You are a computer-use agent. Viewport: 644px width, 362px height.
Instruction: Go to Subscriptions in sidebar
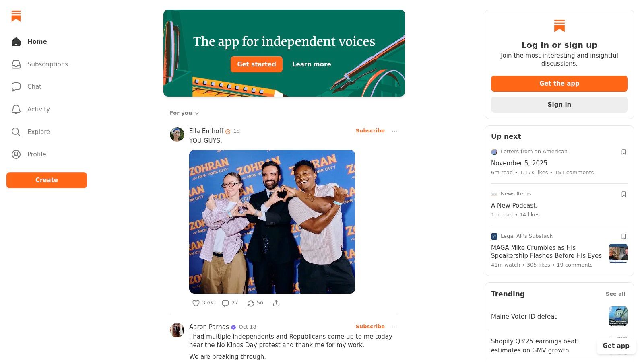tap(47, 64)
